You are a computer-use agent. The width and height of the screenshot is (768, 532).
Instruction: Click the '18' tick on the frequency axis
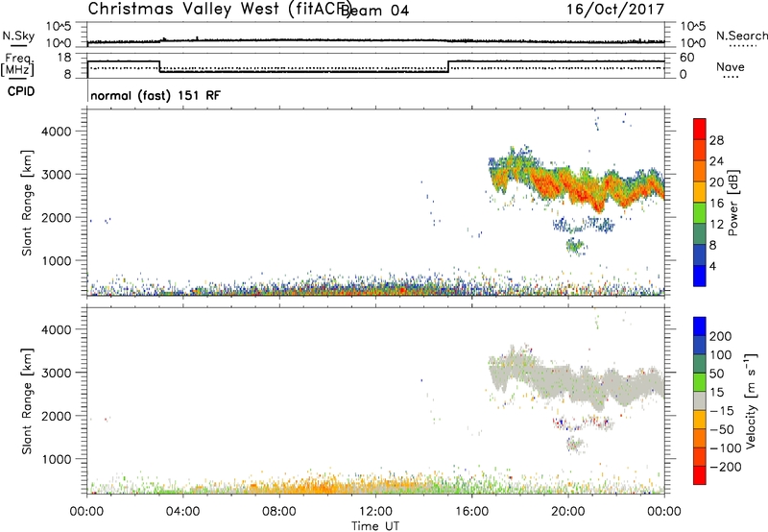tap(63, 58)
